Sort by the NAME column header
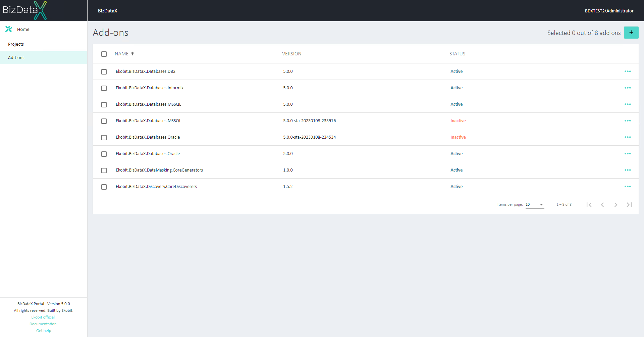Image resolution: width=644 pixels, height=337 pixels. (x=121, y=54)
